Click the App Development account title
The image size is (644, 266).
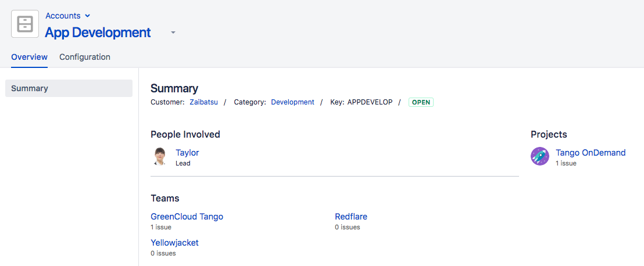98,33
